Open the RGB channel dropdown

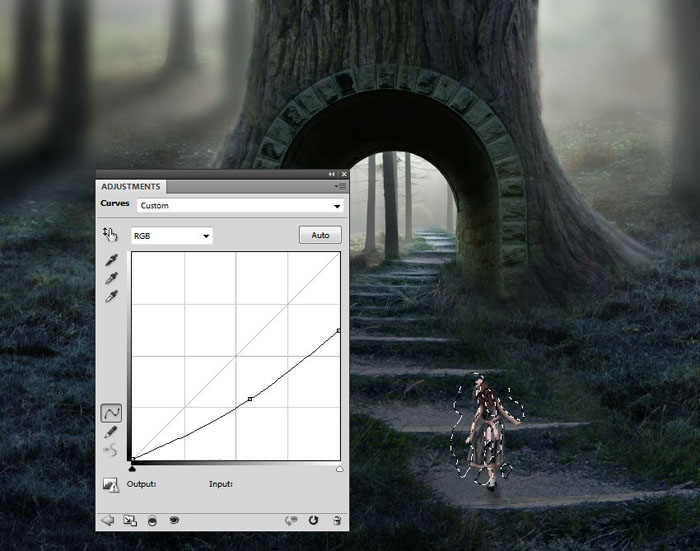[x=172, y=236]
